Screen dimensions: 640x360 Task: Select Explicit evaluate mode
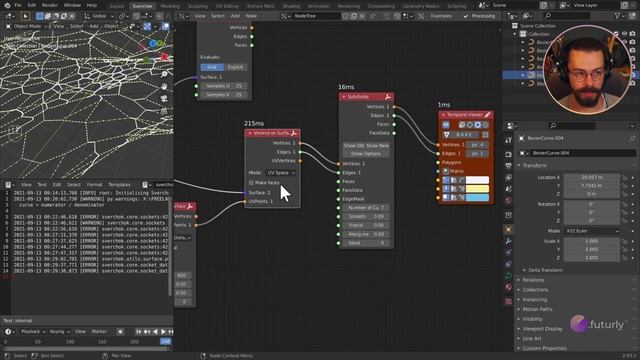coord(235,67)
